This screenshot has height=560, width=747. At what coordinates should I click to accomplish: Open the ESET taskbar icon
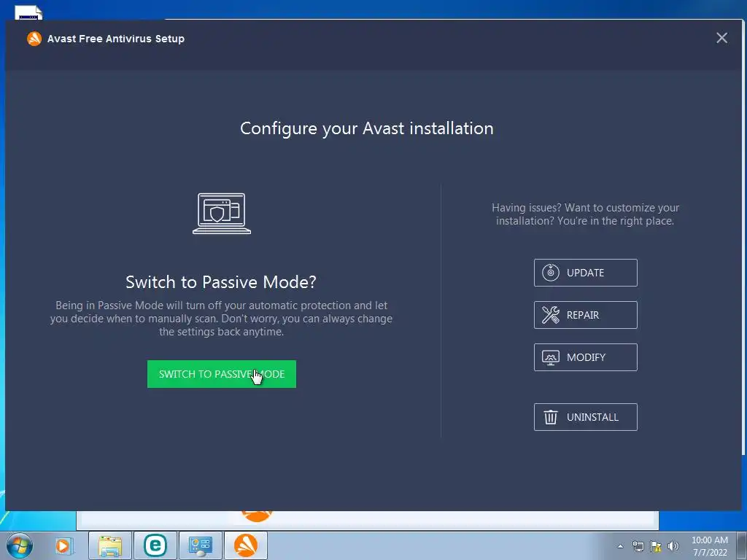pyautogui.click(x=155, y=545)
